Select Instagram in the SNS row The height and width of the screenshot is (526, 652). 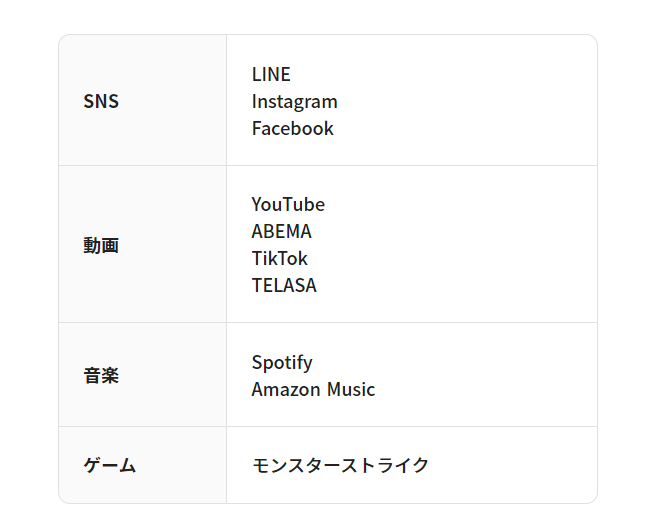294,102
